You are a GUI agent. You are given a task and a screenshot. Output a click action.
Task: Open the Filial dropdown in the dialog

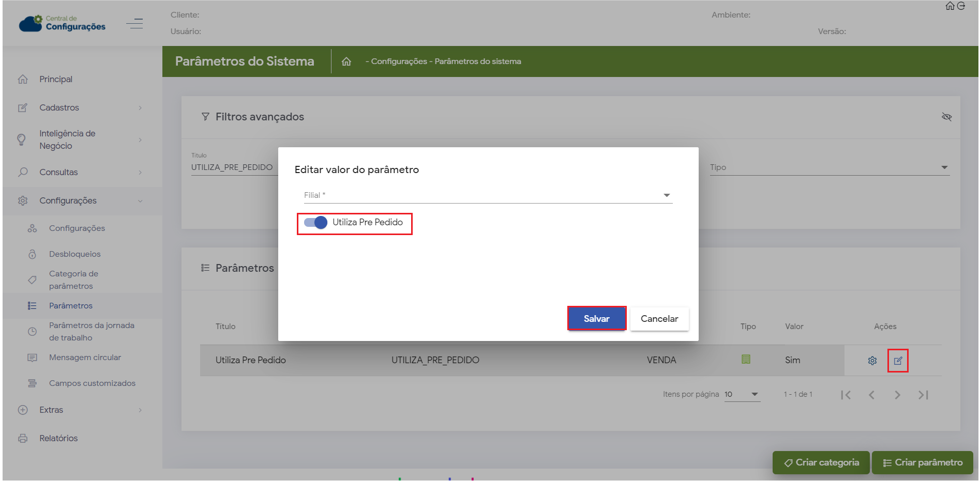pyautogui.click(x=488, y=195)
